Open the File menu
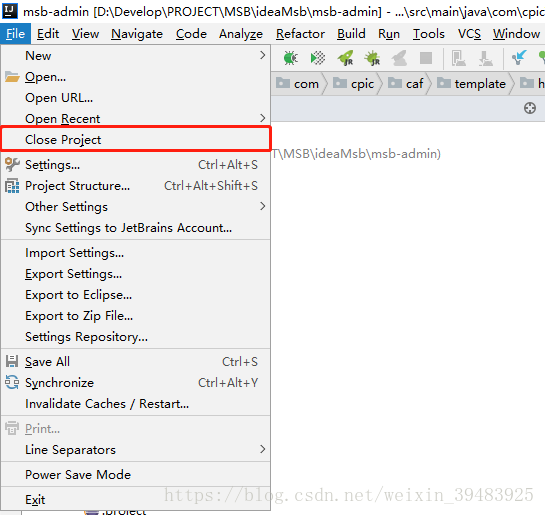 tap(15, 34)
